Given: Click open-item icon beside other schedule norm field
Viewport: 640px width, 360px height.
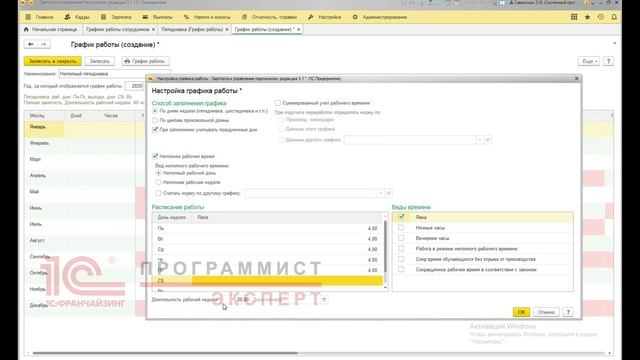Looking at the screenshot, I should pos(389,193).
